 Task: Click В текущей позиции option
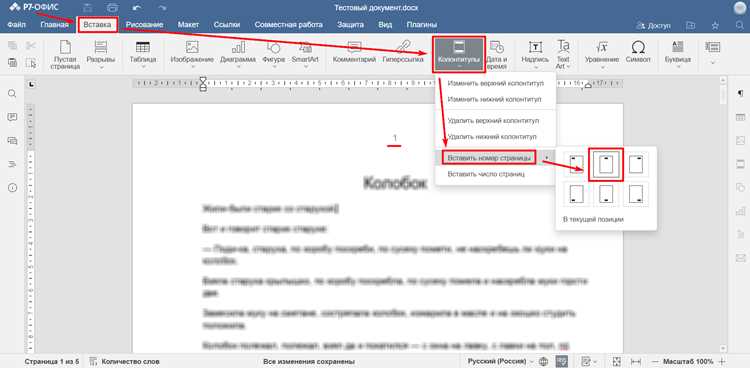(x=593, y=219)
